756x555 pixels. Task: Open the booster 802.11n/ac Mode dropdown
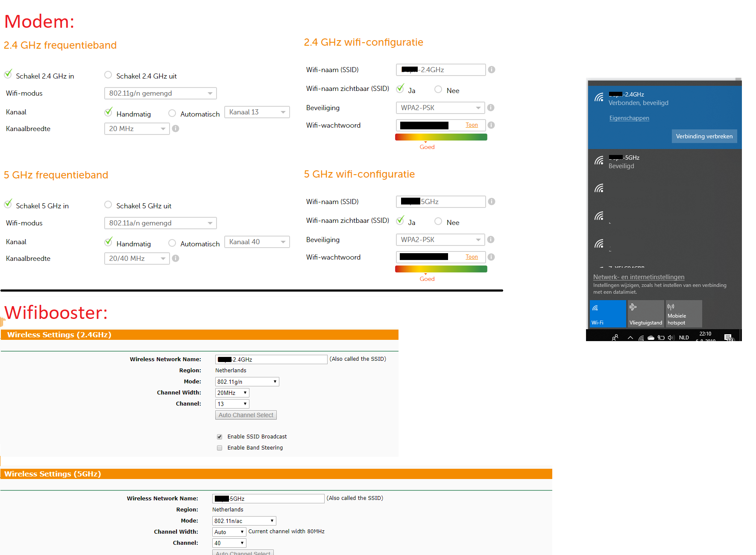coord(244,521)
